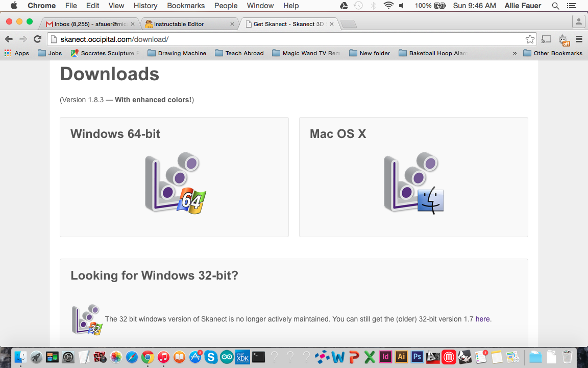The width and height of the screenshot is (588, 368).
Task: Open Finder from the dock
Action: point(20,357)
